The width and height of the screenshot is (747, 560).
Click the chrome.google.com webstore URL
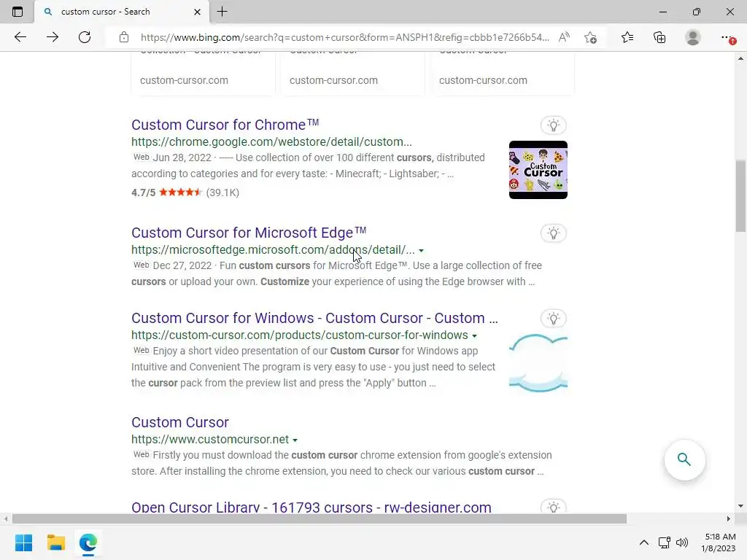coord(271,142)
